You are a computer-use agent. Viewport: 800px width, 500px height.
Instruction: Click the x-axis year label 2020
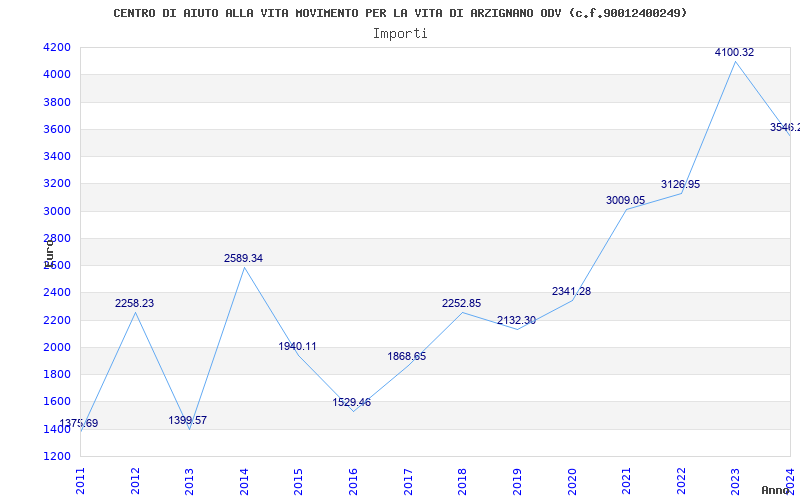point(571,481)
